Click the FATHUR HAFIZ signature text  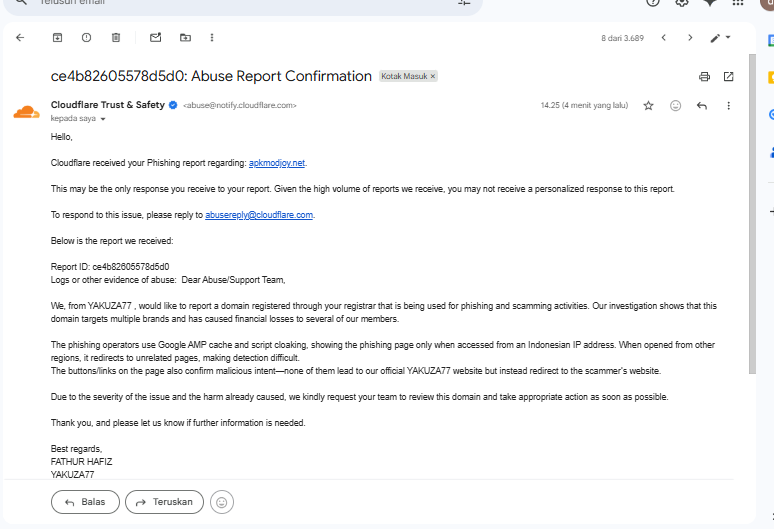[81, 462]
